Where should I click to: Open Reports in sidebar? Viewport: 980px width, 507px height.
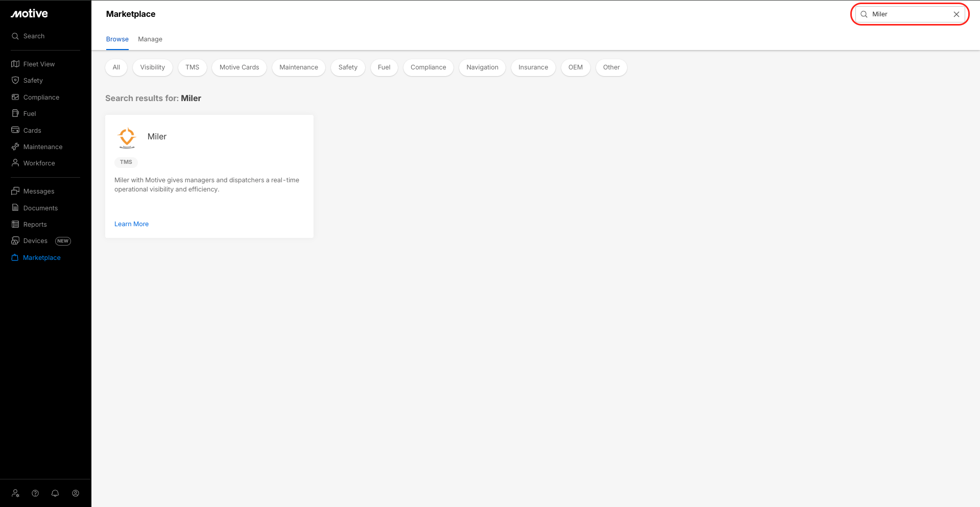point(35,225)
